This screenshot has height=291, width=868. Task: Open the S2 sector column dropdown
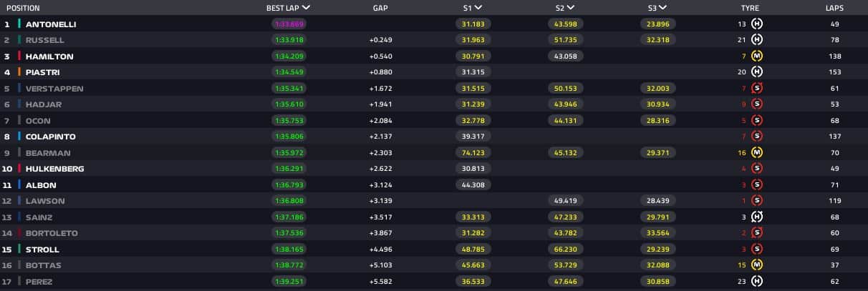(x=564, y=8)
